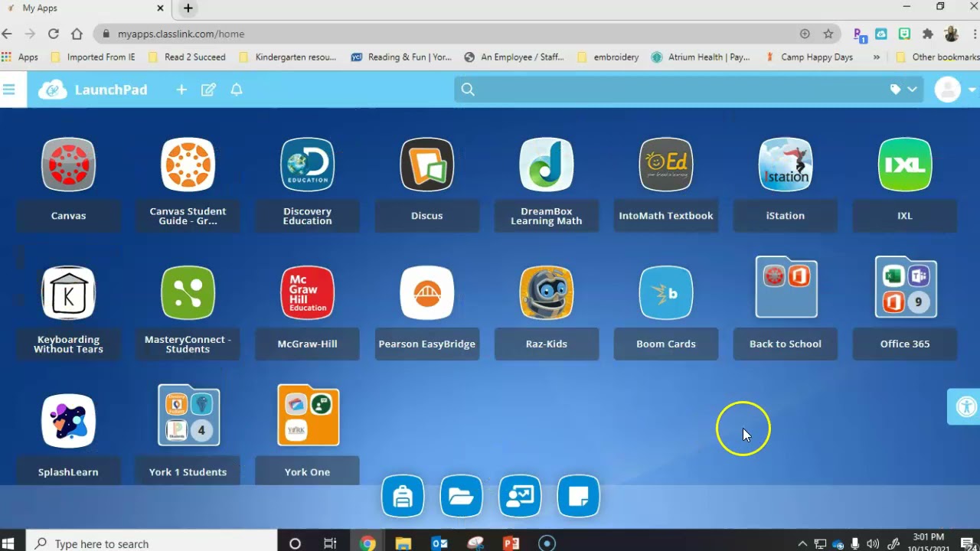Open Keyboarding Without Tears app icon
The width and height of the screenshot is (980, 551).
(x=68, y=293)
